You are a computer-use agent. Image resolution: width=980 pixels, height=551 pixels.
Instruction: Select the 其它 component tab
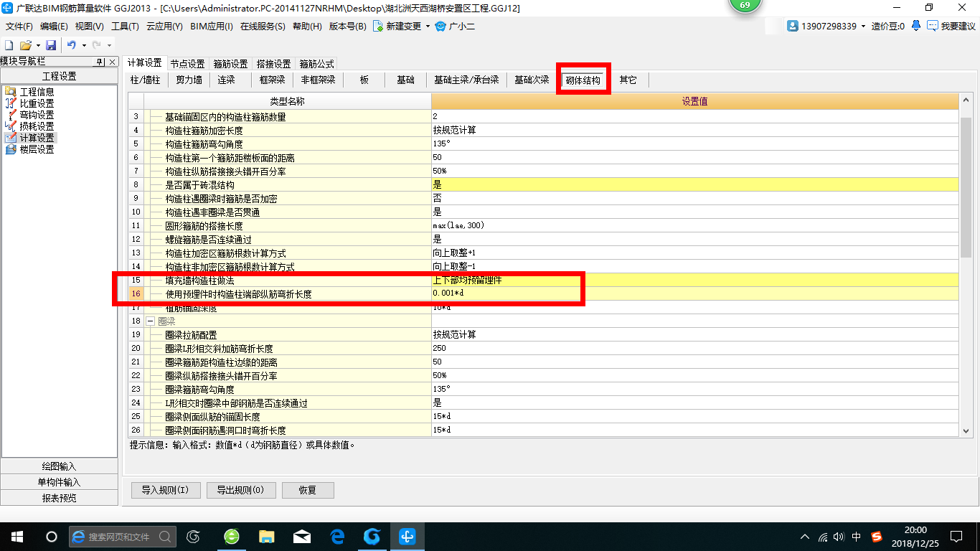[x=628, y=80]
